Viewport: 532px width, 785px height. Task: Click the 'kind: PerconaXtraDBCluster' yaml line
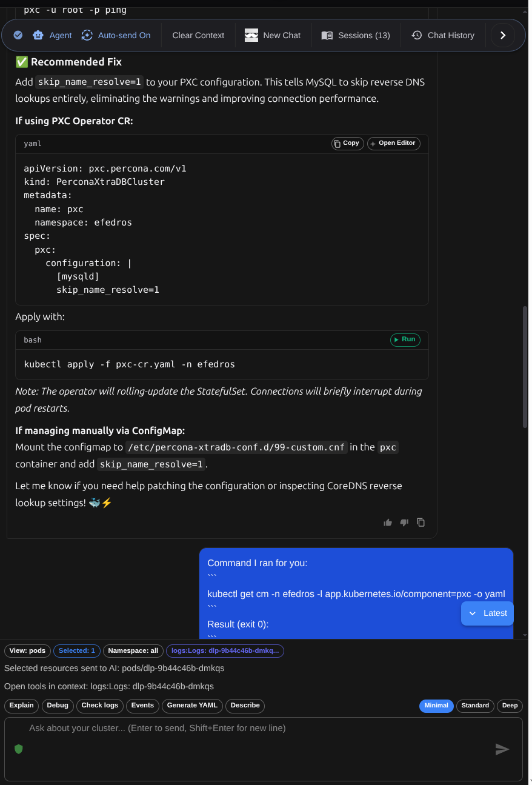(95, 182)
